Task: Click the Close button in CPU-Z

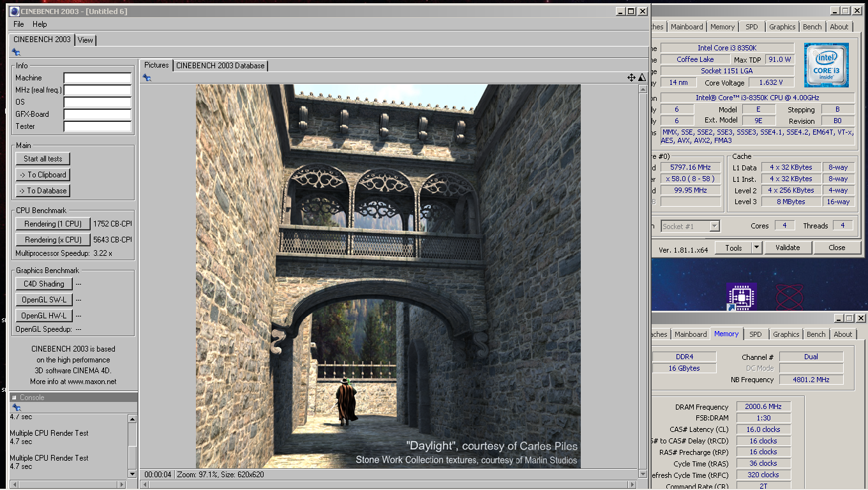Action: (837, 248)
